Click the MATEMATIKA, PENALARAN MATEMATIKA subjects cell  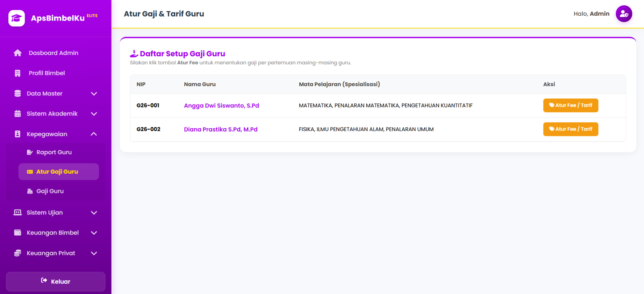tap(386, 105)
